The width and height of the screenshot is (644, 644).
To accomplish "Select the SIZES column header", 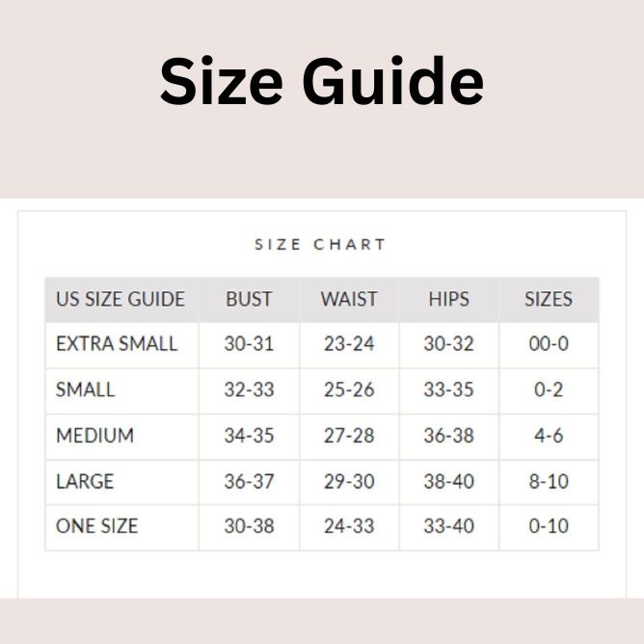I will click(x=549, y=299).
